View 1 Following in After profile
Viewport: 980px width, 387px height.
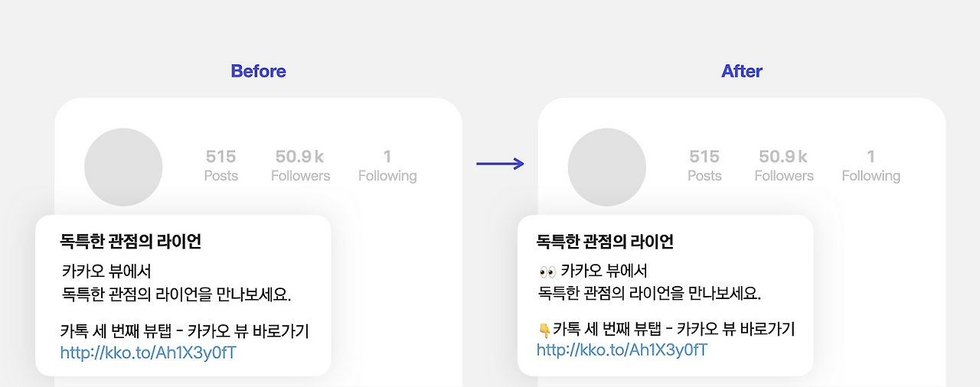tap(871, 165)
